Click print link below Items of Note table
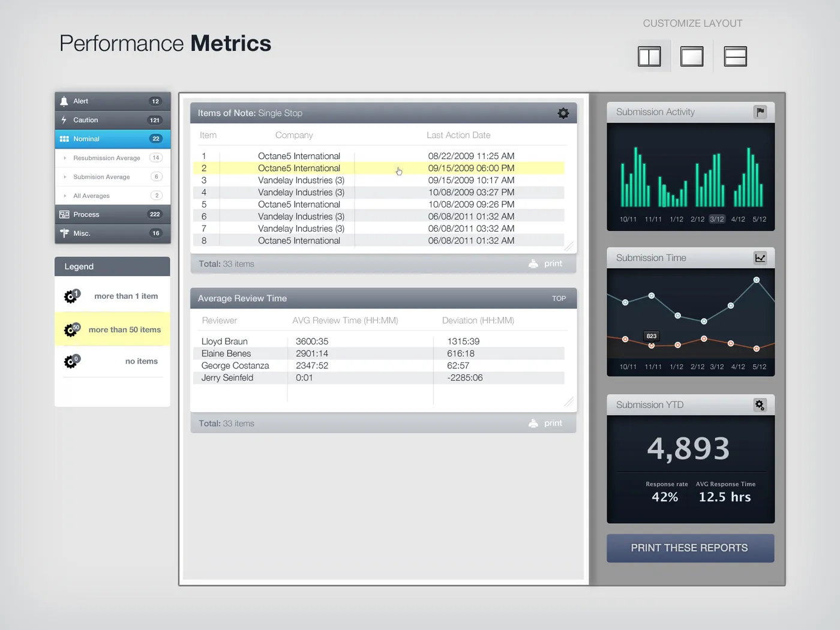 (553, 263)
